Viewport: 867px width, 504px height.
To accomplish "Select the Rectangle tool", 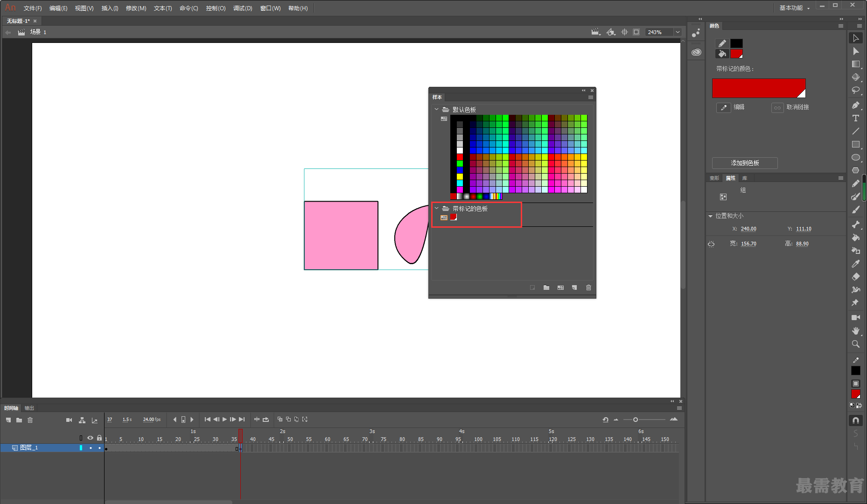I will [855, 145].
